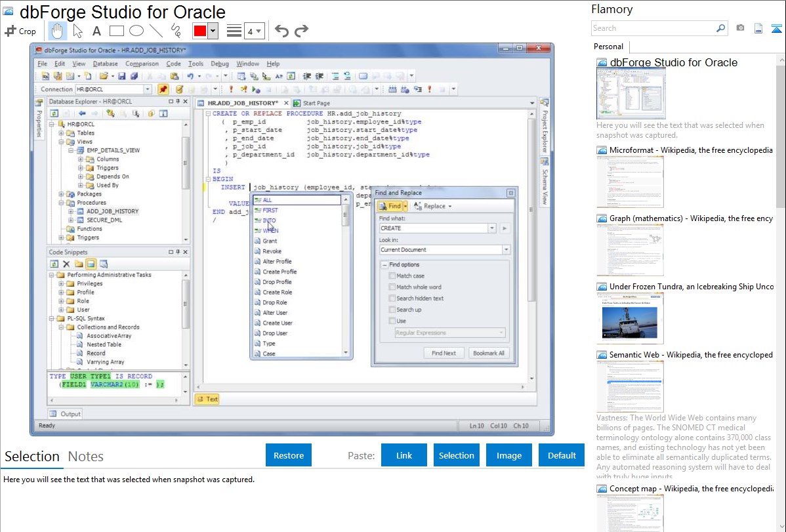Open the Tools menu
The width and height of the screenshot is (786, 532).
click(196, 64)
